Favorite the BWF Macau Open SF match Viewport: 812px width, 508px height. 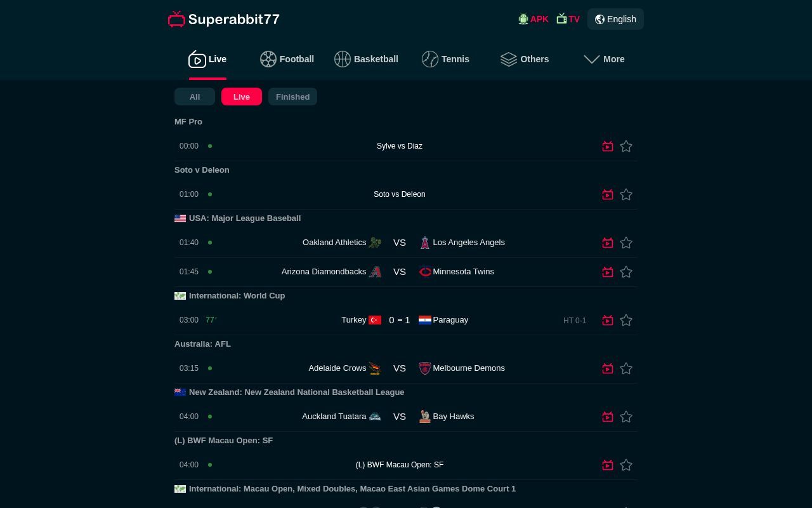[x=626, y=465]
